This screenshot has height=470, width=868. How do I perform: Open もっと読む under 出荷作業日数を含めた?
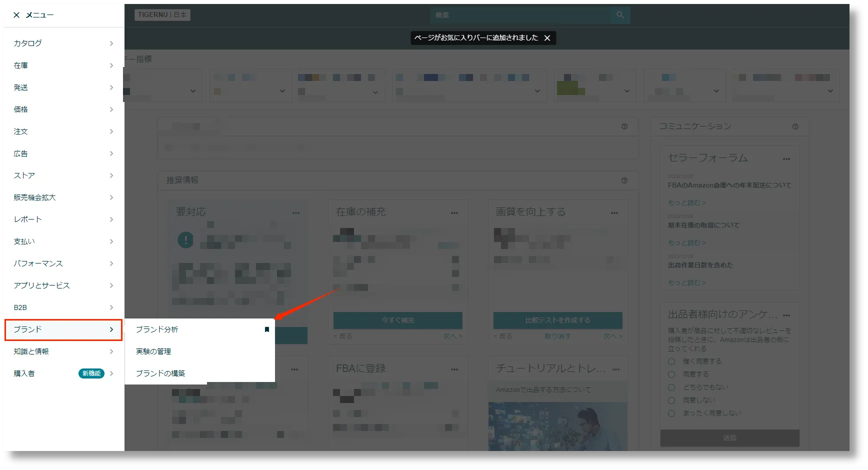686,283
